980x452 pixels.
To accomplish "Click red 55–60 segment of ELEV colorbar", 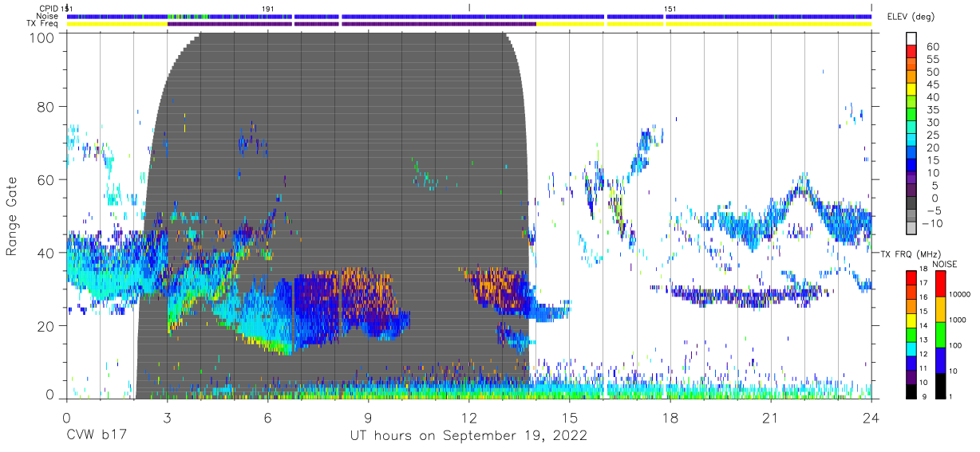I will pyautogui.click(x=911, y=52).
